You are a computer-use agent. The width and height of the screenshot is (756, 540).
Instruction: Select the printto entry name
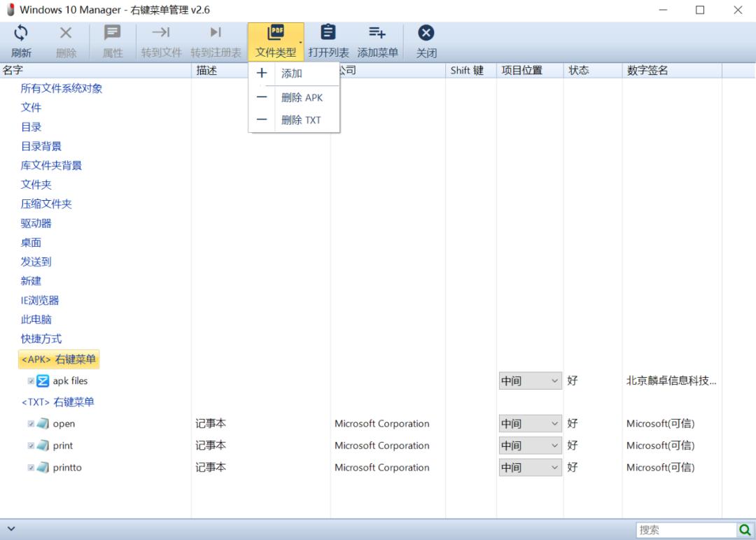[x=67, y=468]
